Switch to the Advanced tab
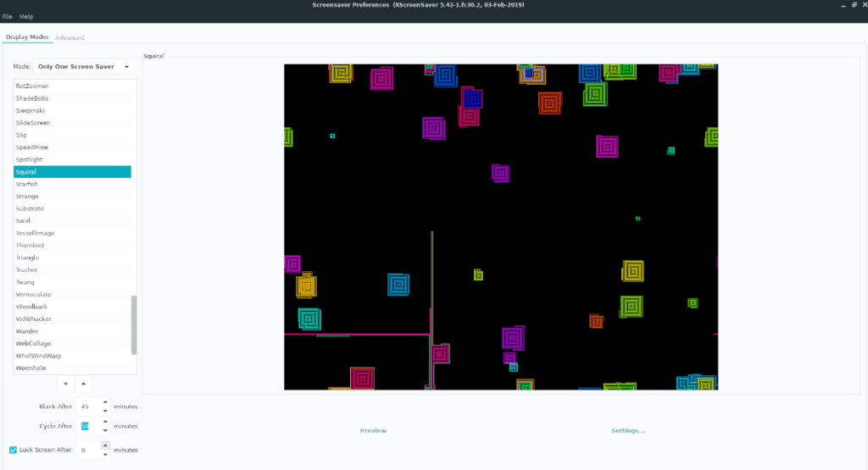The width and height of the screenshot is (868, 470). (x=70, y=37)
